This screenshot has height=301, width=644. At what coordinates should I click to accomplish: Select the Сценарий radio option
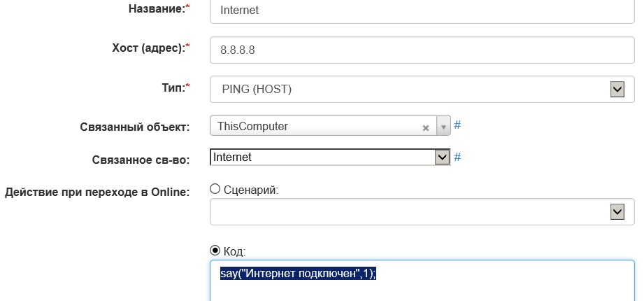215,189
